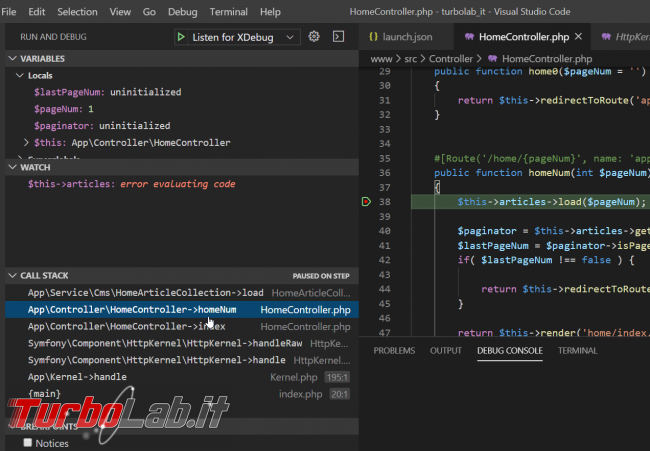
Task: Open the Selection menu
Action: coord(77,12)
